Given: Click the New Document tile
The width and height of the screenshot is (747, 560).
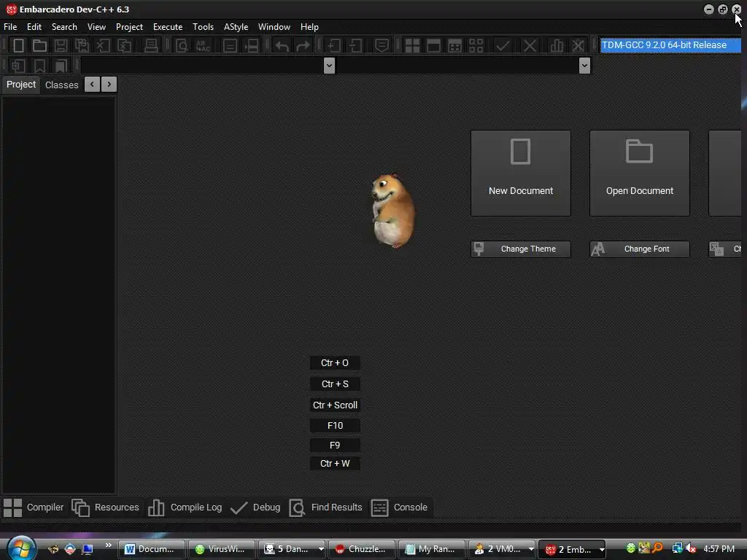Looking at the screenshot, I should coord(521,174).
